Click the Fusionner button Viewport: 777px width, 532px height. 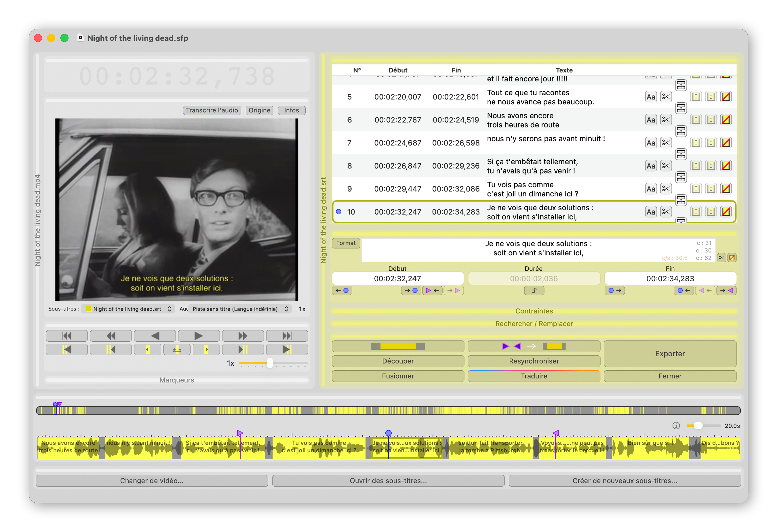point(398,376)
